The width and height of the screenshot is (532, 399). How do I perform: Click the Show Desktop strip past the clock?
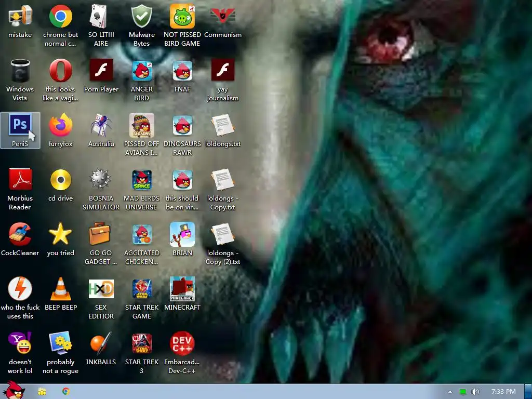tap(528, 392)
